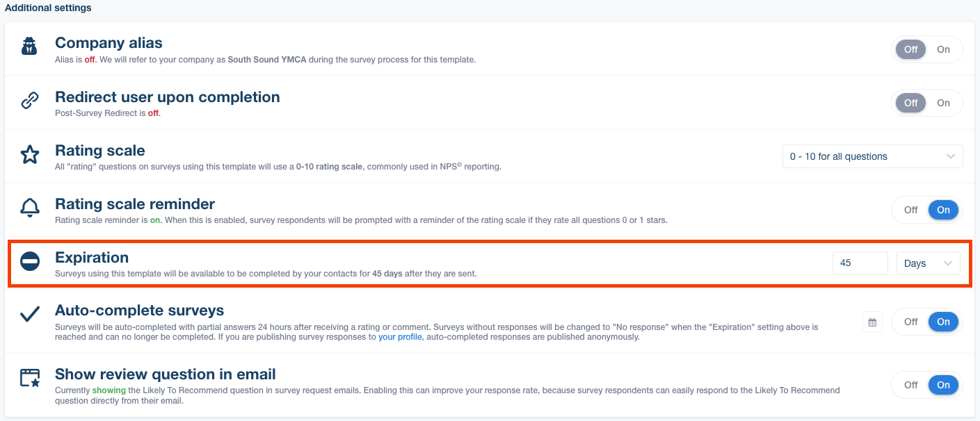
Task: Click the Rating scale star icon
Action: [29, 155]
